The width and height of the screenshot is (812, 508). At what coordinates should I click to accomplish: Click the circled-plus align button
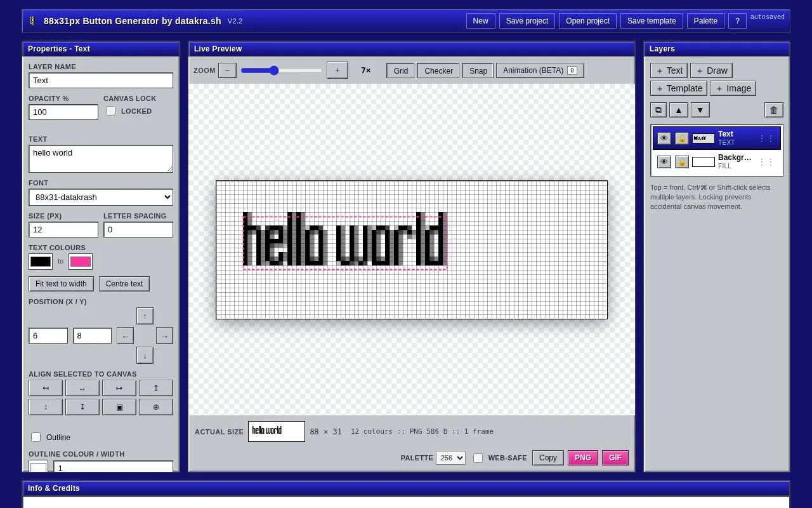(x=156, y=407)
